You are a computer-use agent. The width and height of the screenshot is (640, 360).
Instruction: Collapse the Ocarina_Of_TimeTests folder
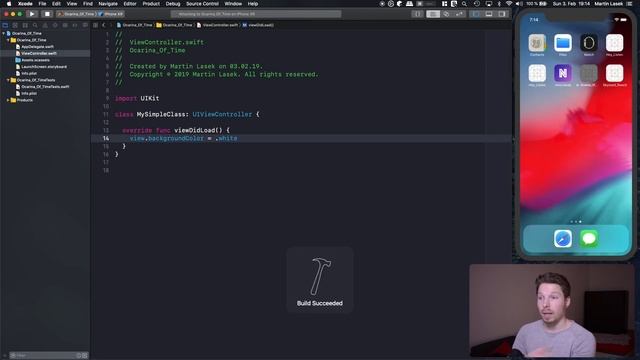[x=8, y=80]
